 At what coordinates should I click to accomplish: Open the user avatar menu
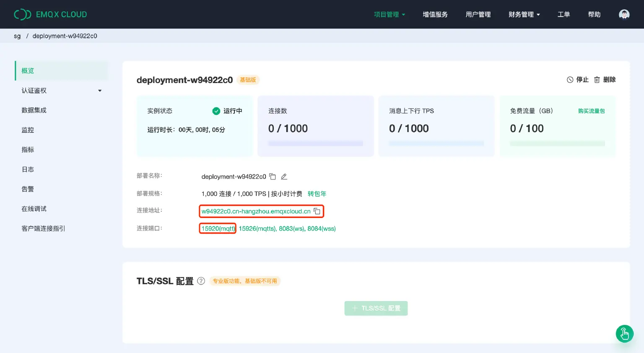(x=624, y=14)
